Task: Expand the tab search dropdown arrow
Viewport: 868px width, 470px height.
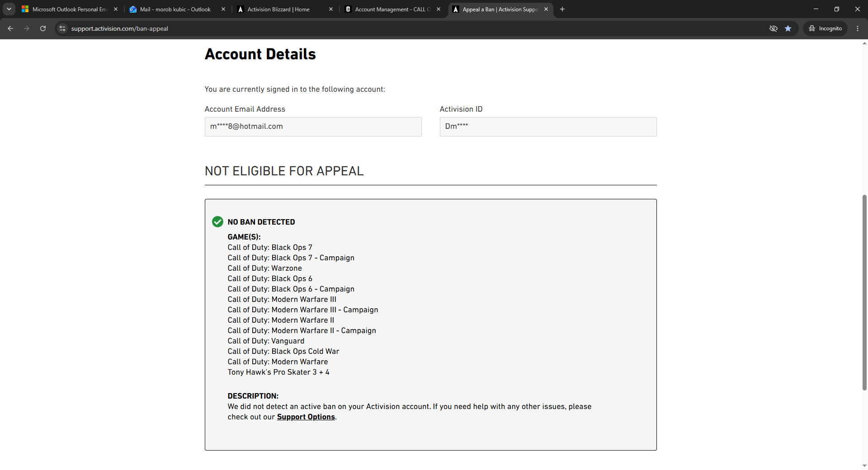Action: (x=9, y=9)
